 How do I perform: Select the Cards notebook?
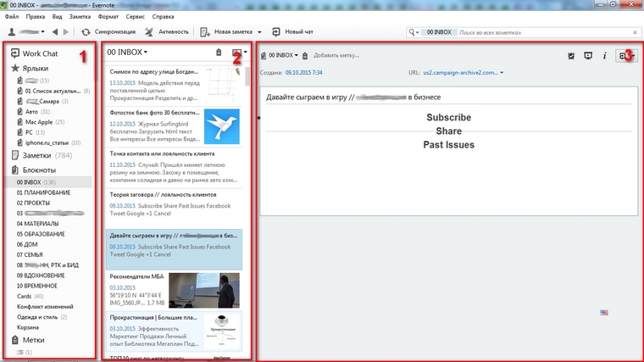click(x=30, y=296)
